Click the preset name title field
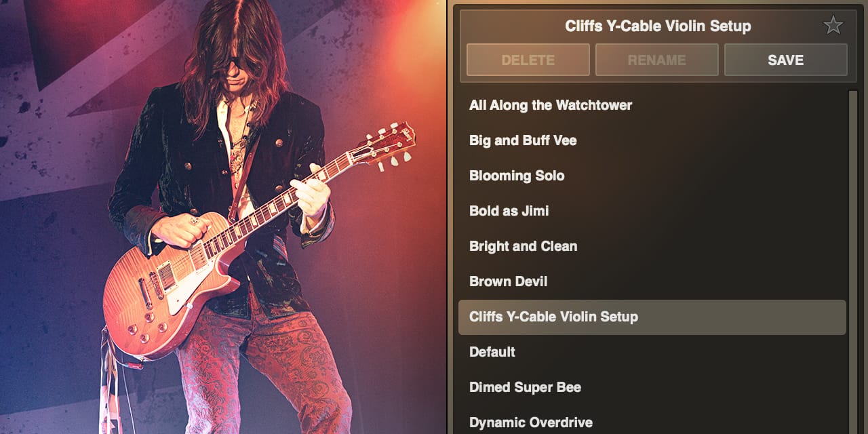 tap(658, 26)
